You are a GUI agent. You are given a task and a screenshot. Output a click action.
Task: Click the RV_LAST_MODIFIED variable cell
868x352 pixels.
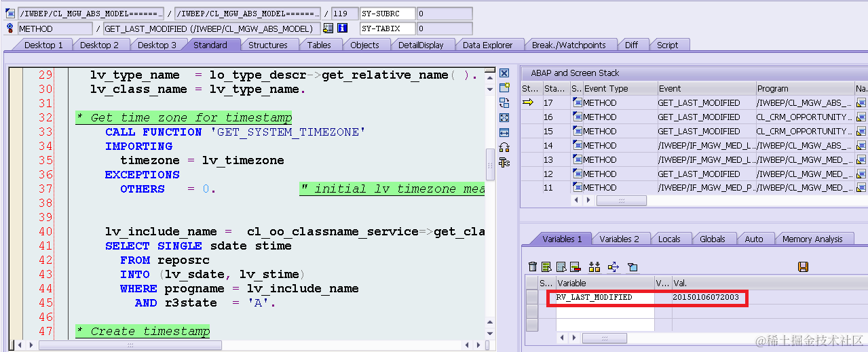pyautogui.click(x=605, y=297)
